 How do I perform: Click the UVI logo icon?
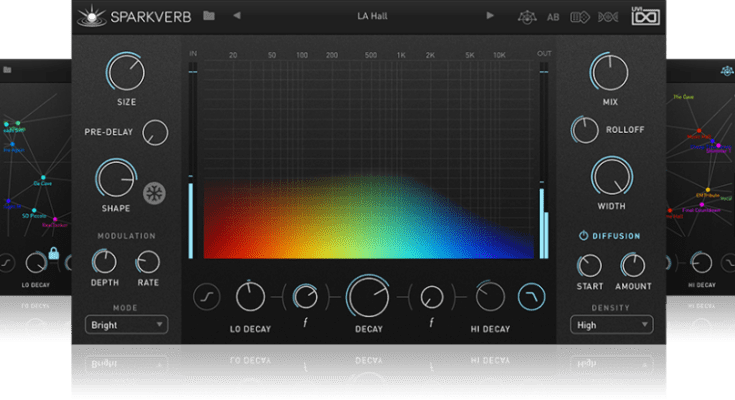tap(645, 17)
